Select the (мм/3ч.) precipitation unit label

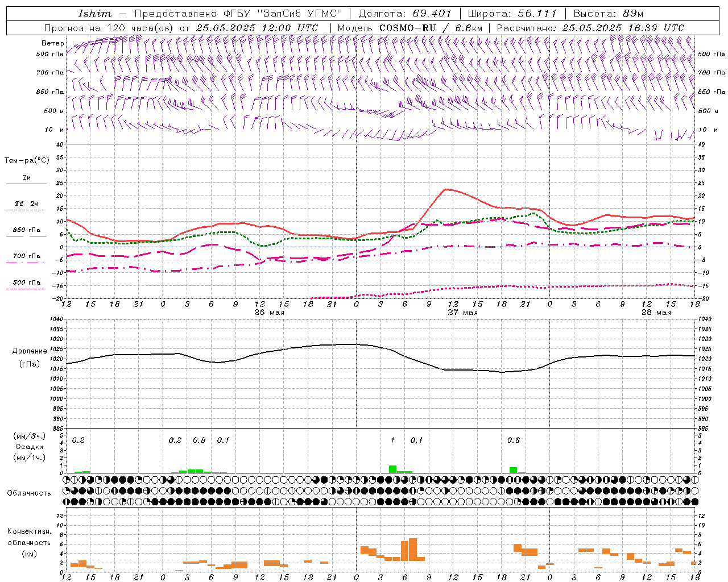[x=30, y=436]
